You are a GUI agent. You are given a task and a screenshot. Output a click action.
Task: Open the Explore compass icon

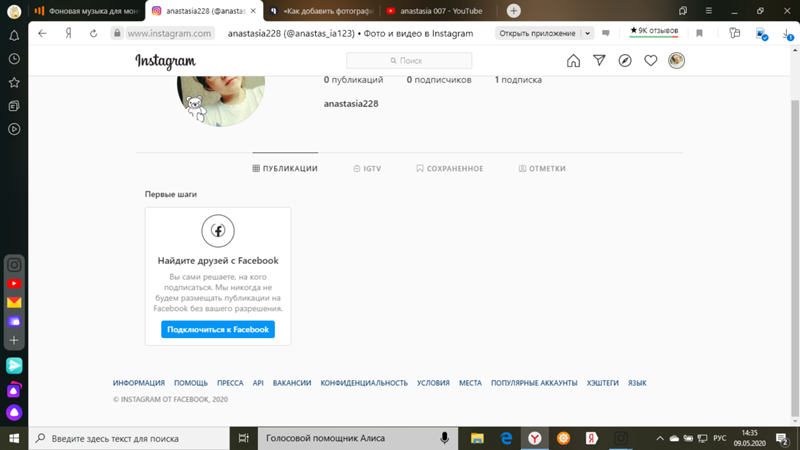[x=625, y=61]
